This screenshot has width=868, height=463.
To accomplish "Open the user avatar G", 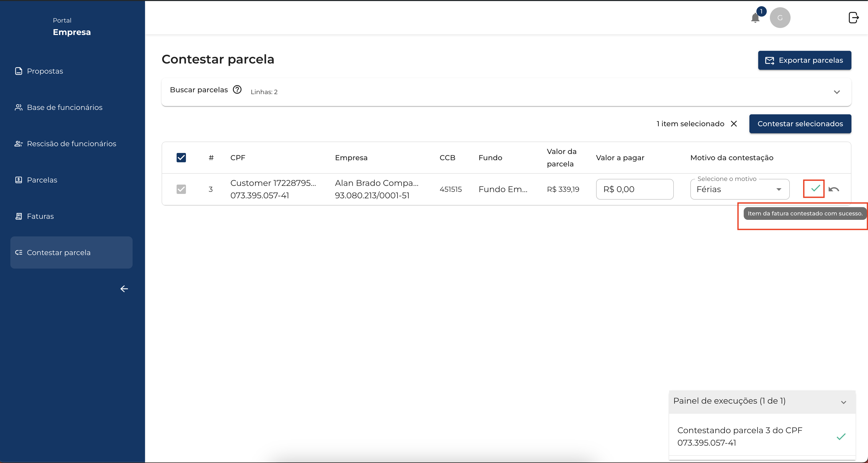I will tap(780, 18).
